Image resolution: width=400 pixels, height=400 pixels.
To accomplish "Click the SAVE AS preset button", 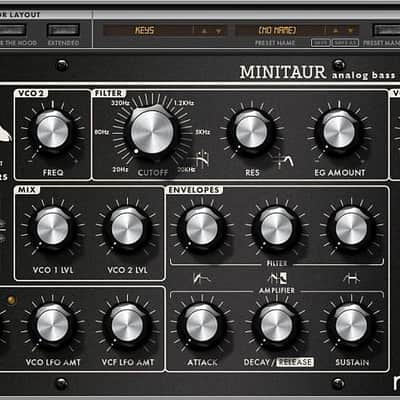I will [x=345, y=43].
